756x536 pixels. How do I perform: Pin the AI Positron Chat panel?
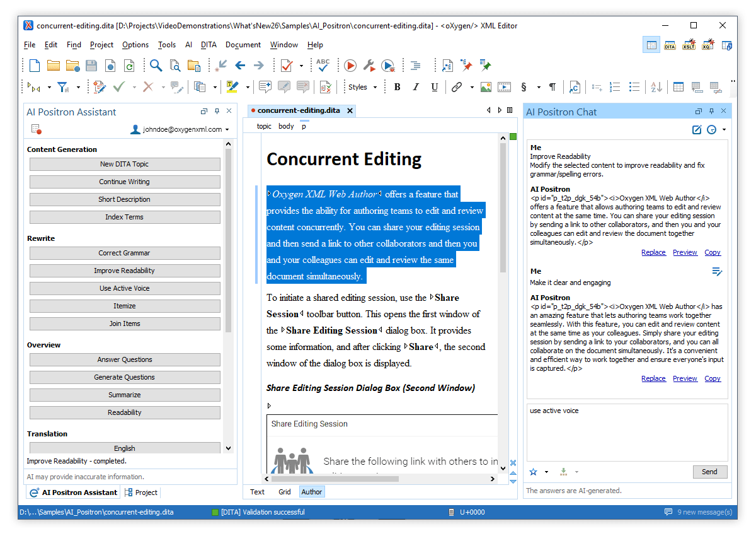tap(711, 111)
